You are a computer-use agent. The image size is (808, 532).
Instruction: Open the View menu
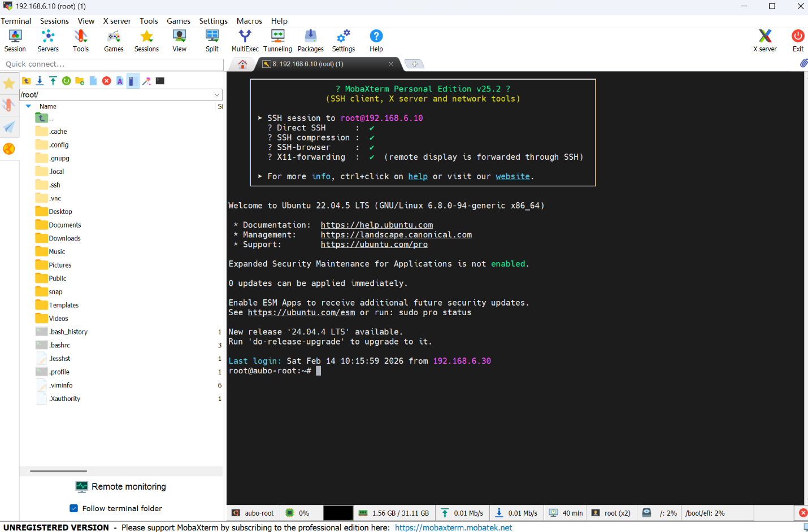coord(86,21)
